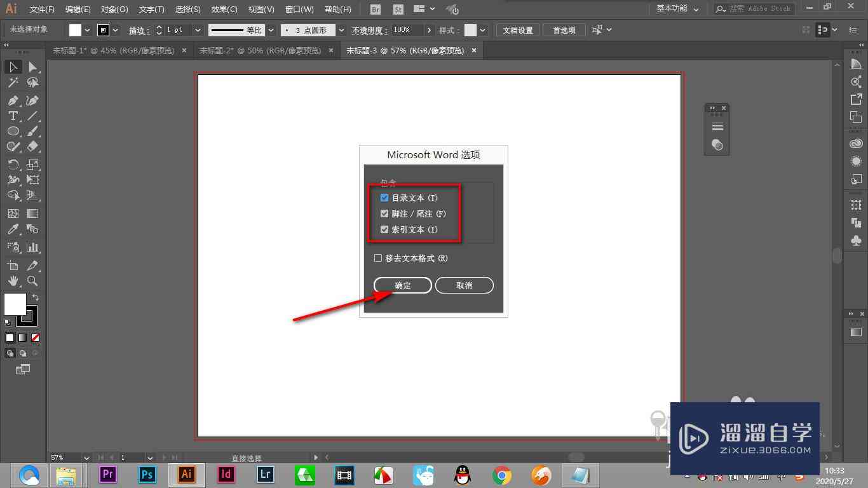Viewport: 868px width, 488px height.
Task: Open the 窗口(W) menu
Action: 299,9
